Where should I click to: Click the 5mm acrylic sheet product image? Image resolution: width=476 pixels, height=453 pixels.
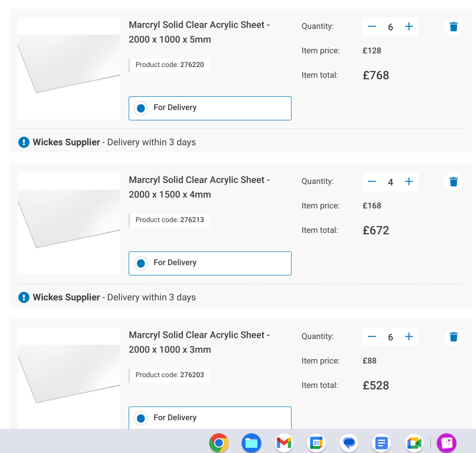(69, 68)
